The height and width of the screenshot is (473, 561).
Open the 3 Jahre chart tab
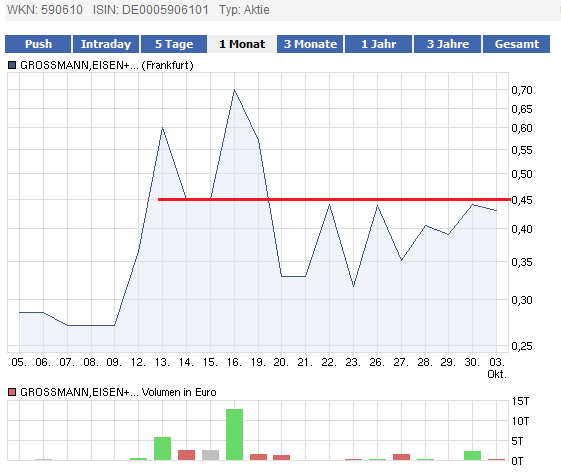[x=447, y=44]
